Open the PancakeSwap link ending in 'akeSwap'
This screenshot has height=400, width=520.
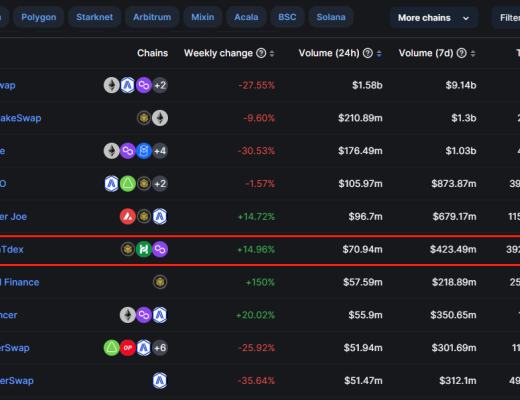click(x=20, y=118)
